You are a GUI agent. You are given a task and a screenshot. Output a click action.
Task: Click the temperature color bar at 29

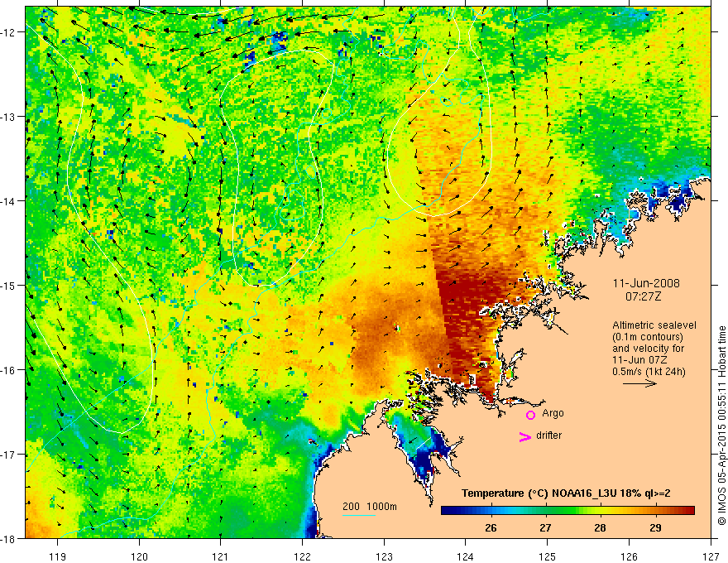[x=655, y=511]
